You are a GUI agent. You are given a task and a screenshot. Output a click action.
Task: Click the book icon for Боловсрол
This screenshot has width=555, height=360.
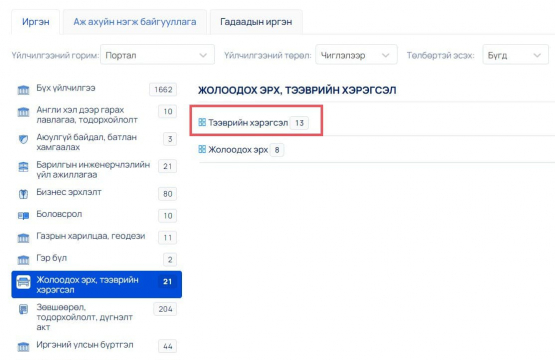click(23, 216)
